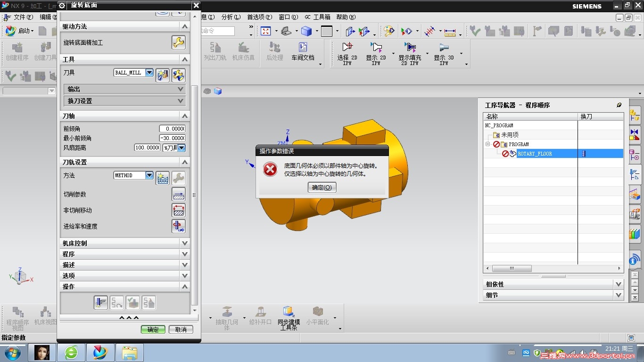Image resolution: width=644 pixels, height=362 pixels.
Task: Click the 取消 button in 旋转底面 dialog
Action: click(181, 329)
